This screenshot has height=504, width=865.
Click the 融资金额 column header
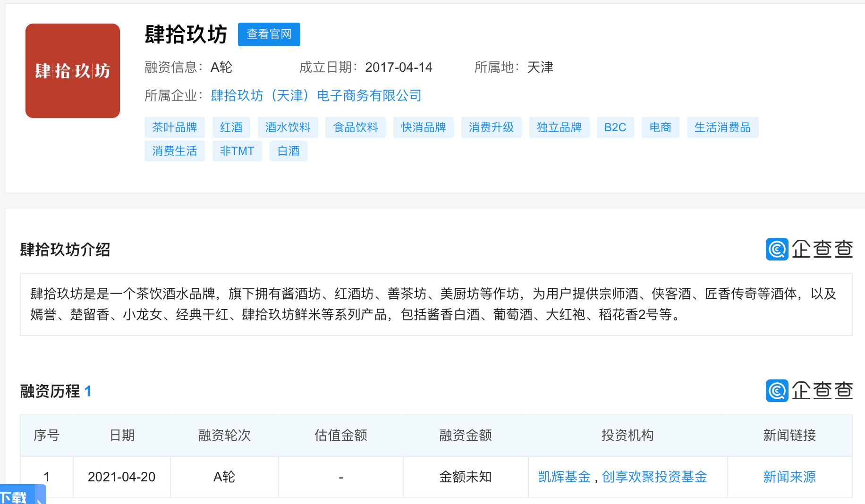466,435
